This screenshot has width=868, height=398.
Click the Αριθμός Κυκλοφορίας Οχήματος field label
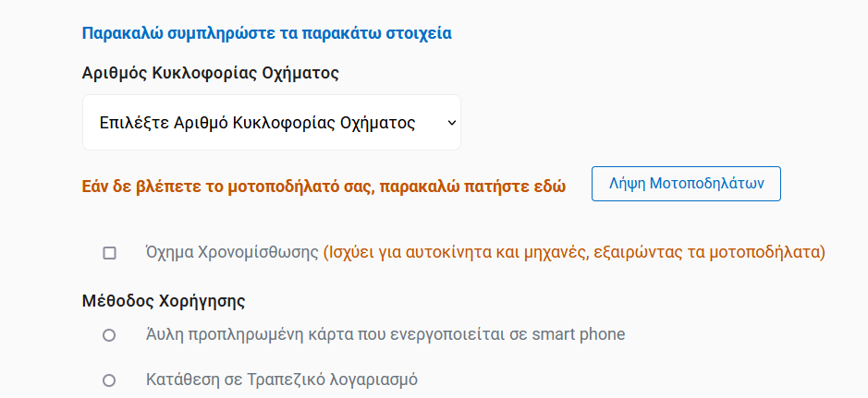click(211, 73)
